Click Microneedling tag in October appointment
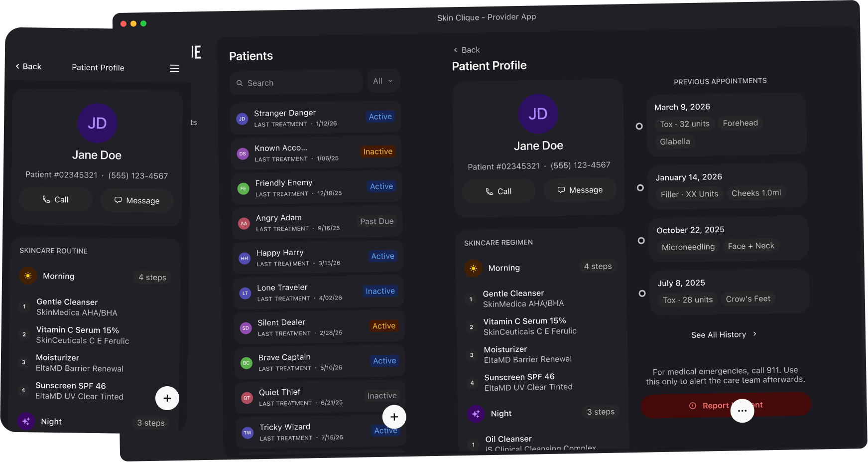This screenshot has width=868, height=462. [688, 247]
